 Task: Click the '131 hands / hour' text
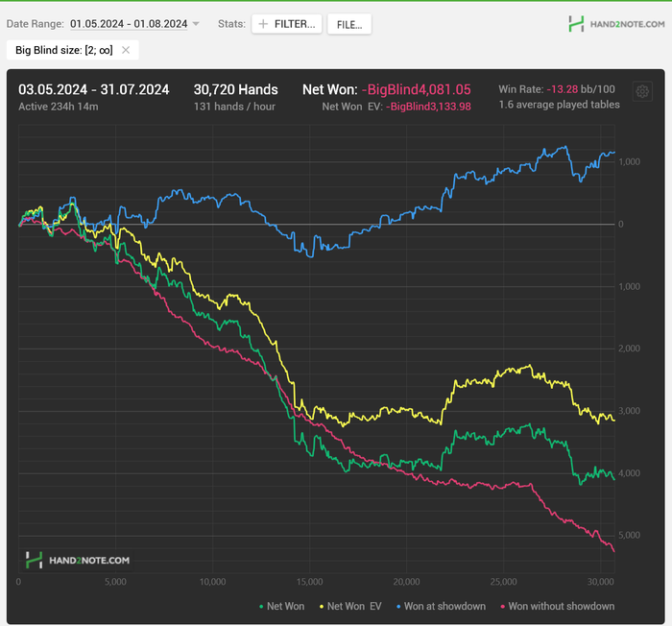tap(234, 107)
